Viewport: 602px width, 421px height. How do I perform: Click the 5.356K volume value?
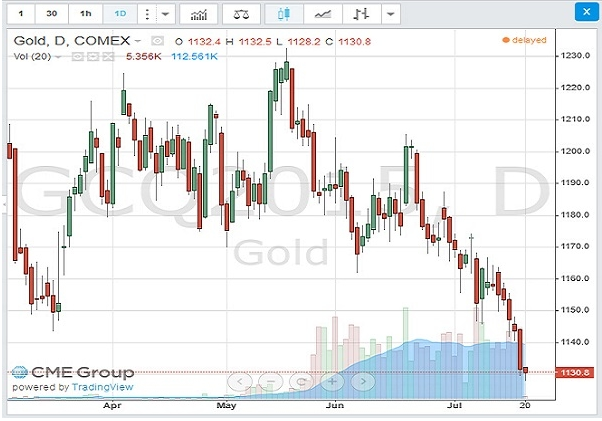click(x=144, y=57)
